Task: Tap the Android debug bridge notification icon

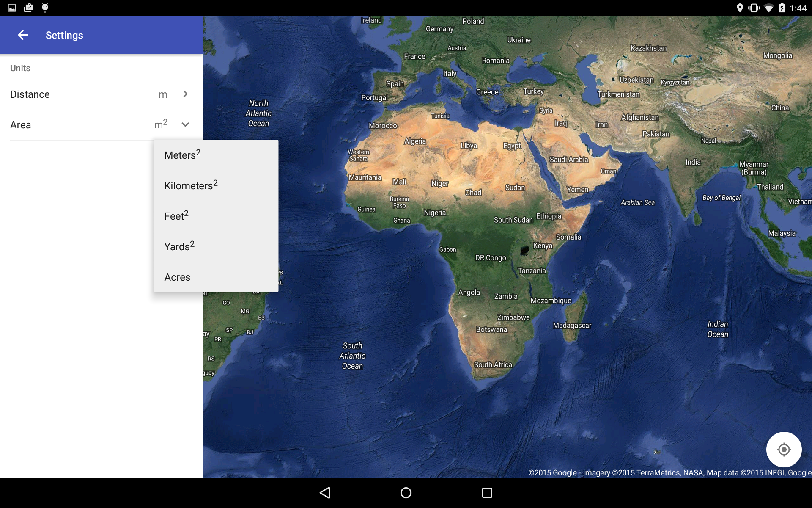Action: click(x=44, y=7)
